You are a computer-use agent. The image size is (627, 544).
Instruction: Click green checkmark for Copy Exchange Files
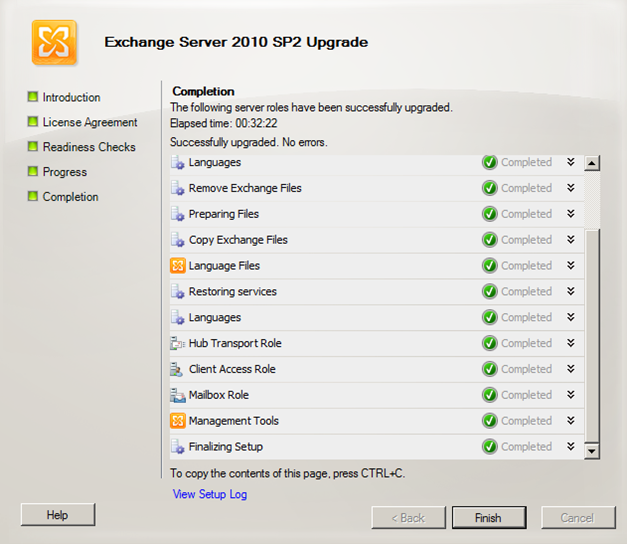click(489, 240)
